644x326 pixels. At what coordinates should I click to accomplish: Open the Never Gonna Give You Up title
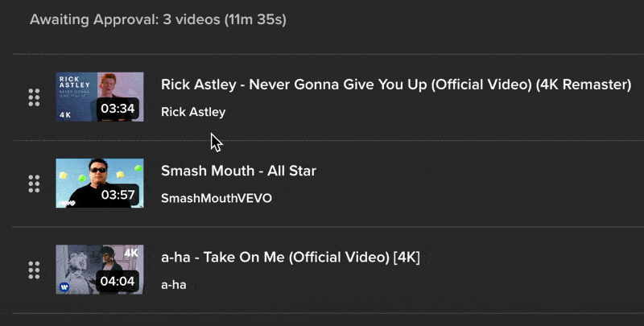395,85
